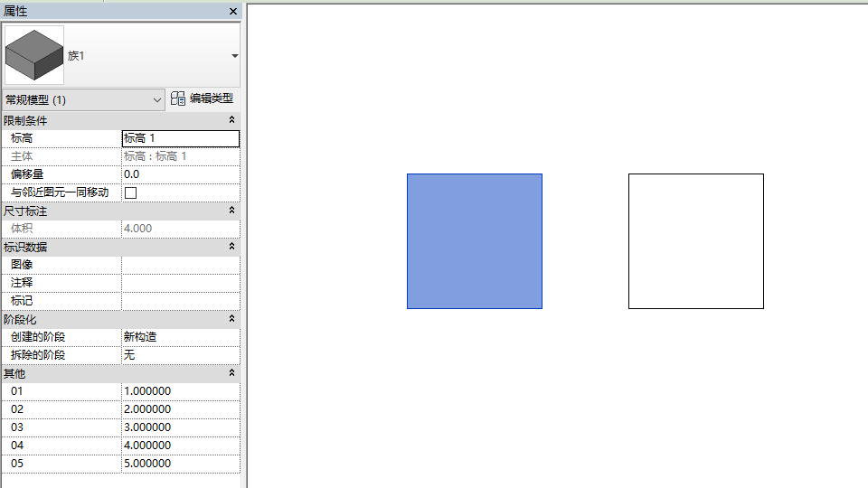Click the 01 parameter label
This screenshot has width=868, height=488.
click(x=16, y=391)
